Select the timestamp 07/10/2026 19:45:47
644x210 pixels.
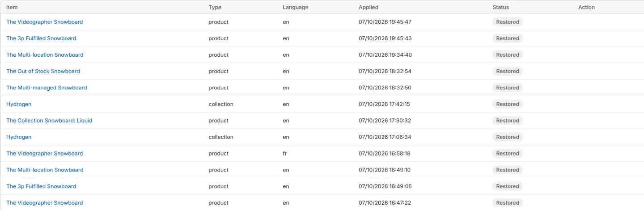pos(385,22)
